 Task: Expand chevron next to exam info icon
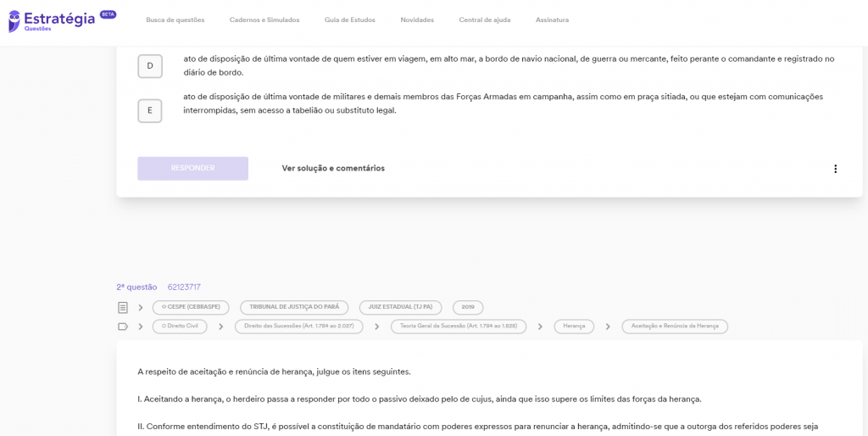[141, 307]
